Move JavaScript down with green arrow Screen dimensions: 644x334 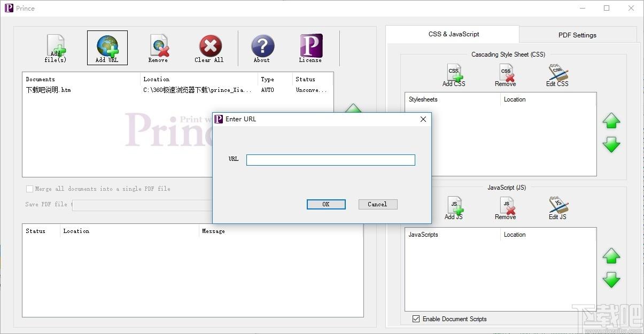pos(611,279)
